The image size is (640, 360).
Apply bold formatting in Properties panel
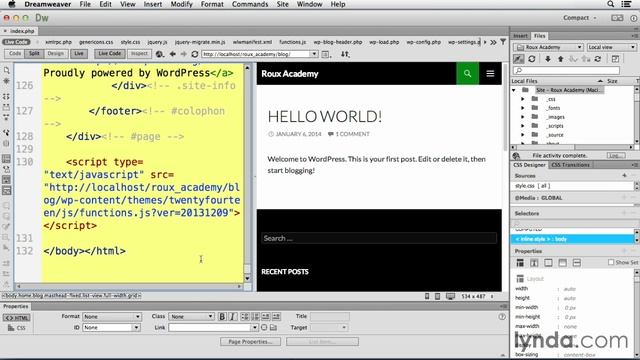point(222,316)
